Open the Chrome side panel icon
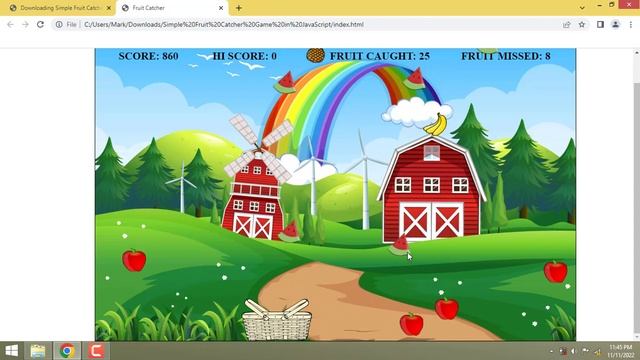The height and width of the screenshot is (360, 640). (600, 24)
